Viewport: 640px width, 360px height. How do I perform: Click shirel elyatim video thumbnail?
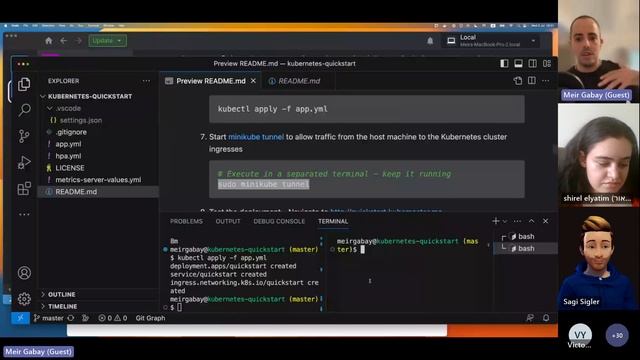point(598,155)
